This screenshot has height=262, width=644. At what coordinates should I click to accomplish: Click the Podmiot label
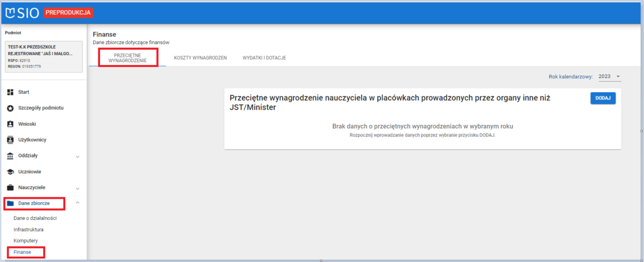pos(13,33)
